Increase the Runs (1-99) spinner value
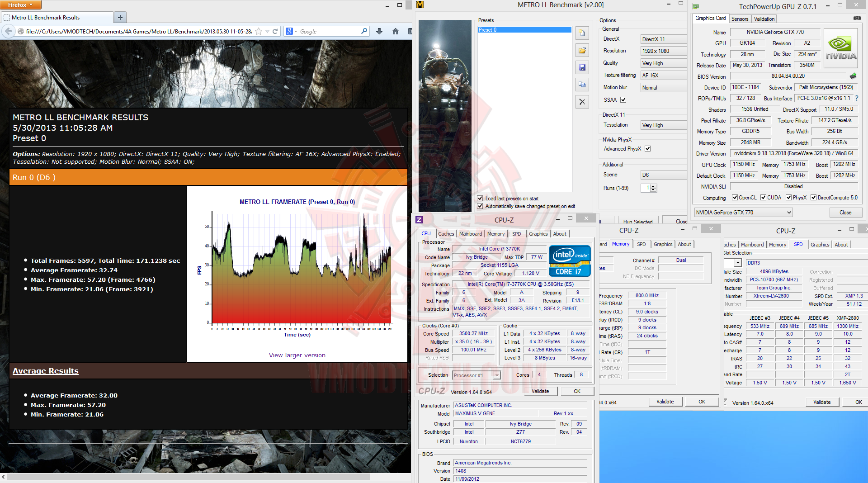 coord(653,186)
